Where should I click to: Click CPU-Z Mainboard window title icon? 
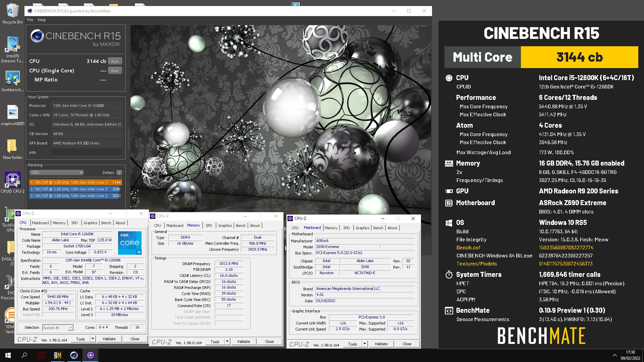click(x=290, y=219)
